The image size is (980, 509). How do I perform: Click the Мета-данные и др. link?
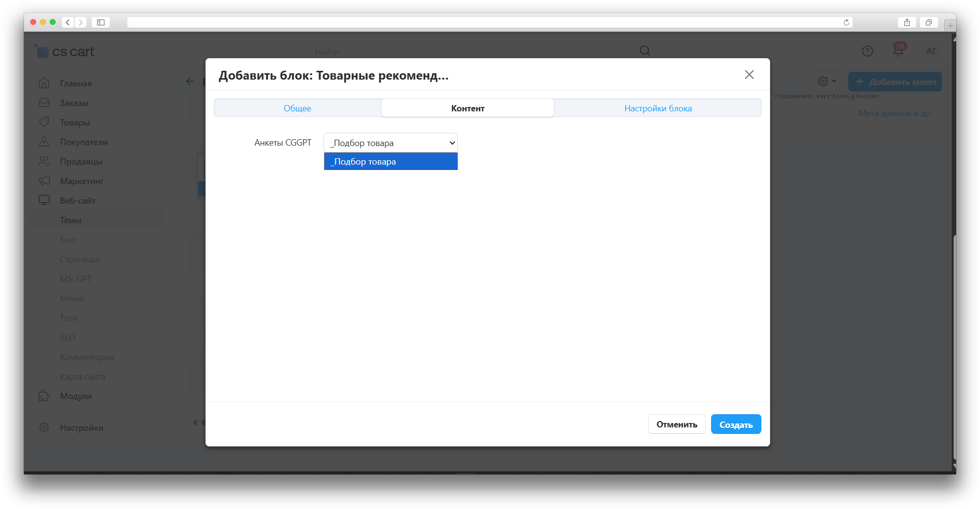895,113
